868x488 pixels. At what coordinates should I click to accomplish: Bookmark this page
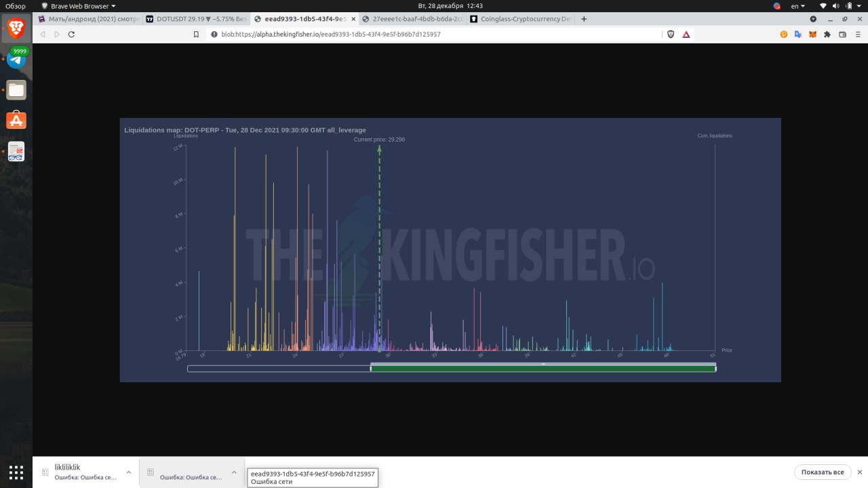pyautogui.click(x=196, y=34)
